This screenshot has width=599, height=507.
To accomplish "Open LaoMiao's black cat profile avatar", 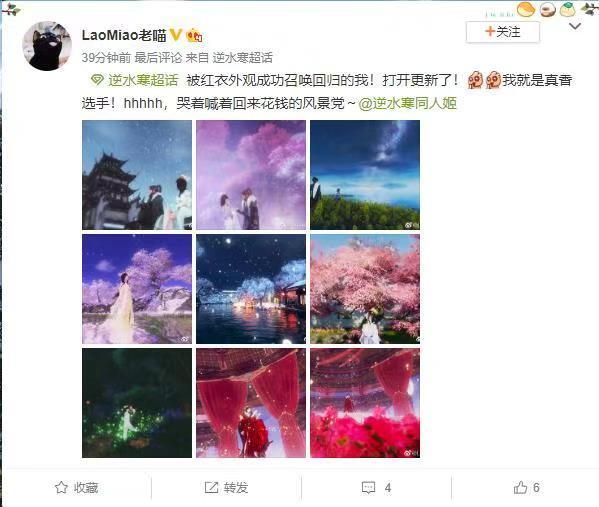I will pyautogui.click(x=47, y=46).
